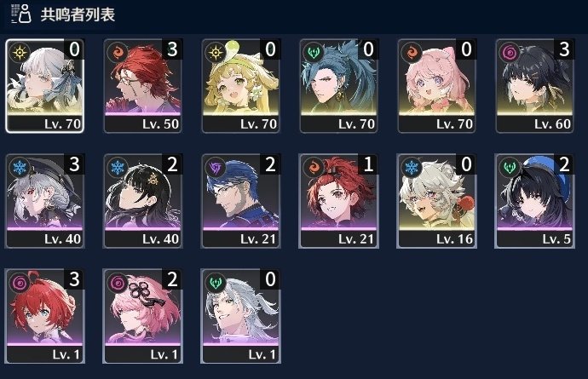Click the resonator list header icon

pos(21,14)
